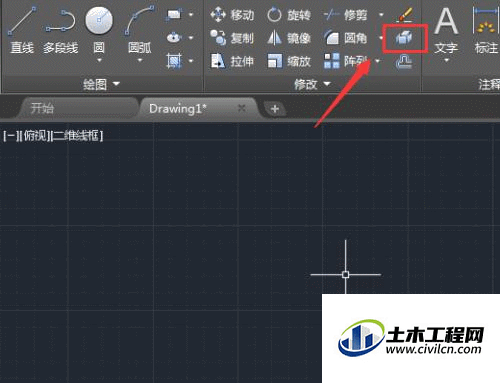Select the 旋转 (Rotate) tool

tap(289, 15)
